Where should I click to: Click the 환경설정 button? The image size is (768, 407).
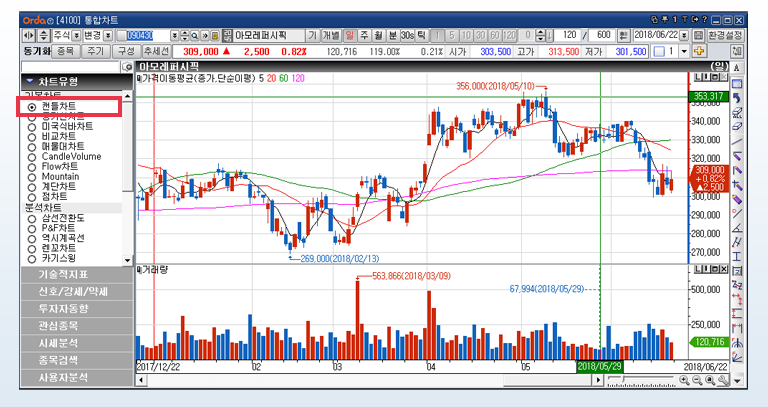[725, 35]
